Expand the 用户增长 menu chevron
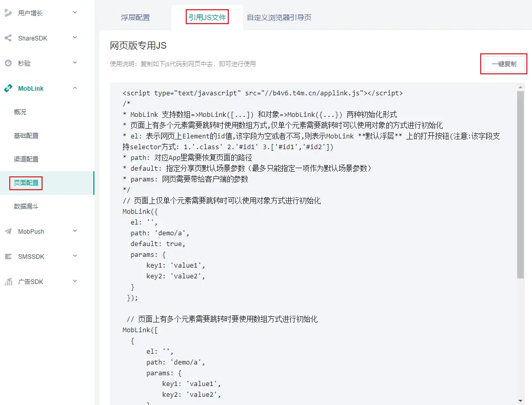This screenshot has height=405, width=532. point(75,12)
